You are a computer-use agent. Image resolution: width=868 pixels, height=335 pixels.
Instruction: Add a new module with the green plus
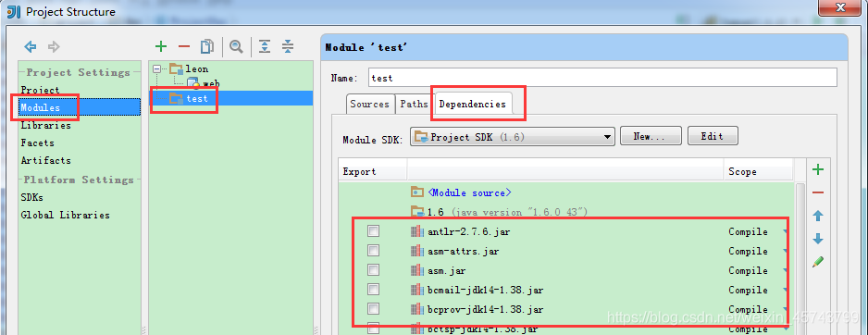click(x=160, y=46)
